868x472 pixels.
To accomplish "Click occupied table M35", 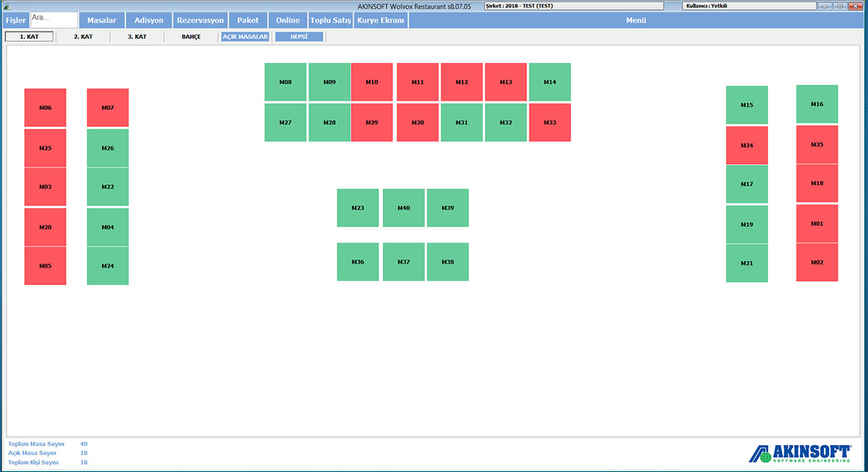I will click(x=817, y=145).
